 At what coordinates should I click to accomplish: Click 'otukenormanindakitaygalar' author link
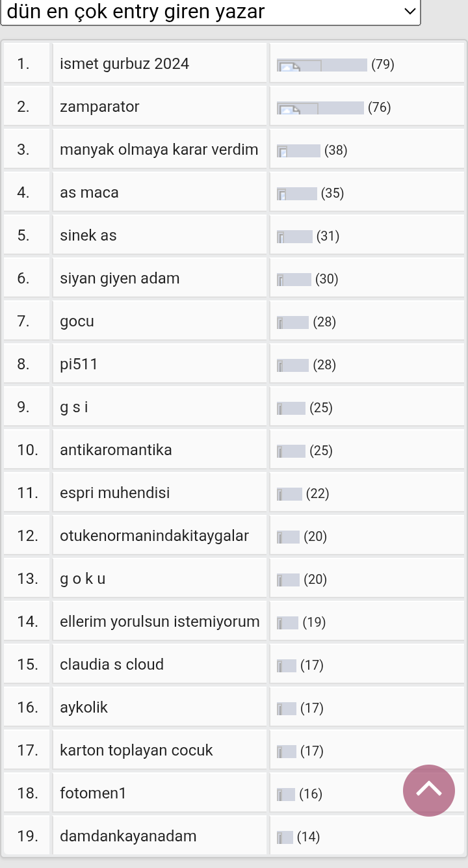point(154,536)
